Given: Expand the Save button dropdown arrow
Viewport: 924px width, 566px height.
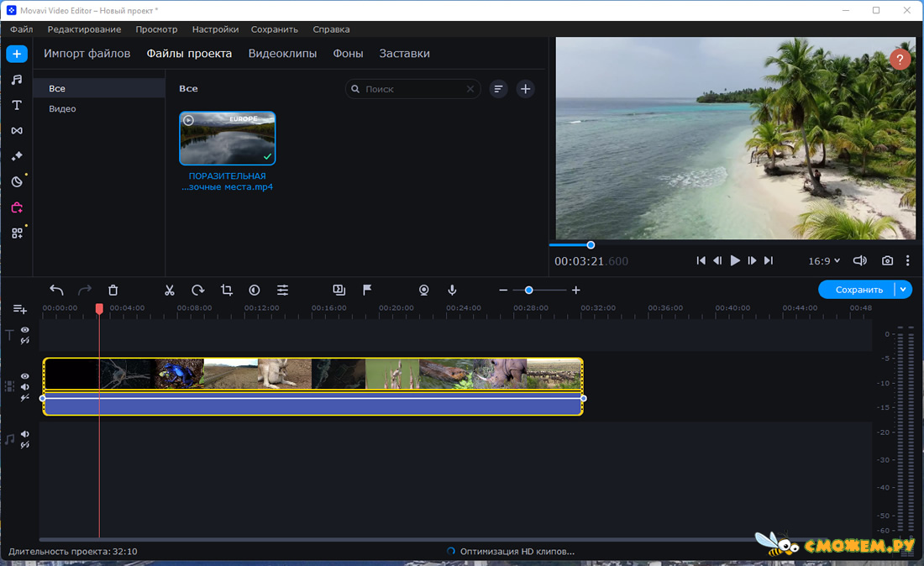Looking at the screenshot, I should (903, 289).
